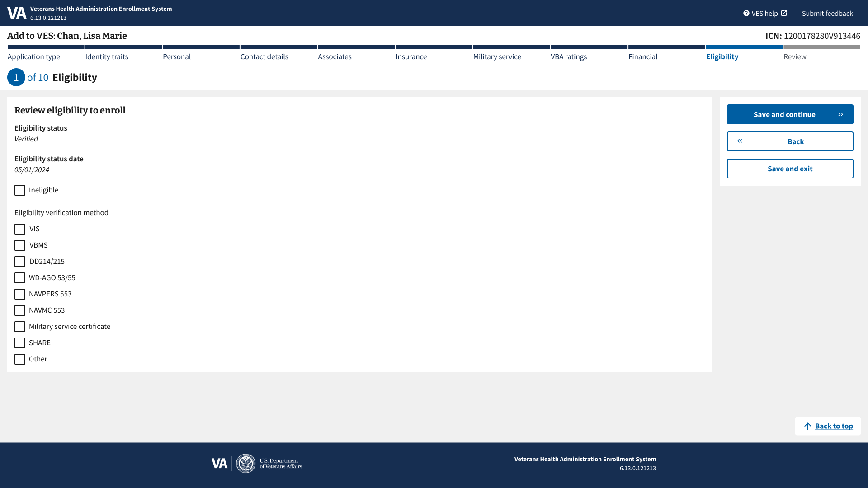Click the Back to top link
The image size is (868, 488).
coord(834,426)
